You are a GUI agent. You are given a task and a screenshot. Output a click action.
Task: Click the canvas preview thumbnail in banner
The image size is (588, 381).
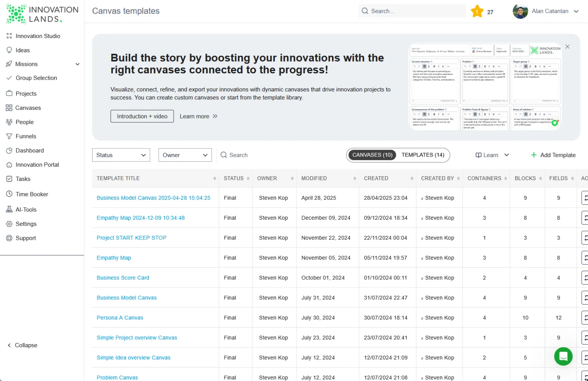pos(485,86)
